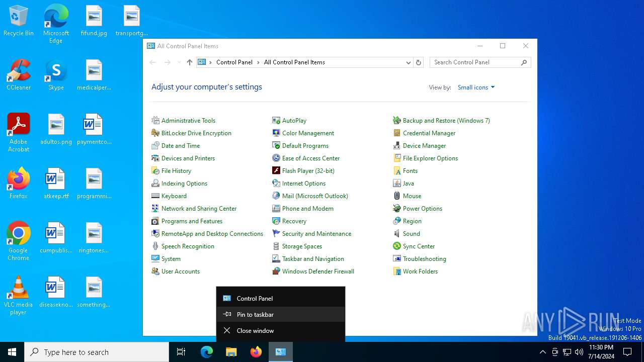Open File Explorer from the taskbar
Image resolution: width=644 pixels, height=362 pixels.
click(x=231, y=352)
